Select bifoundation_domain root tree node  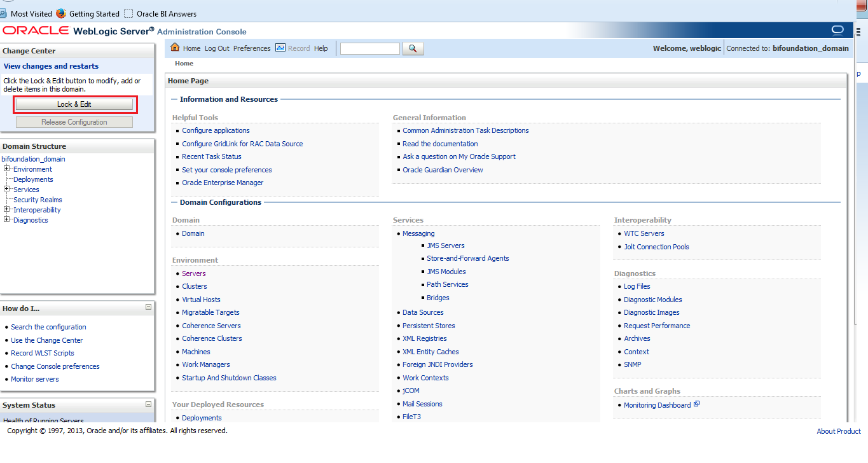[x=33, y=159]
